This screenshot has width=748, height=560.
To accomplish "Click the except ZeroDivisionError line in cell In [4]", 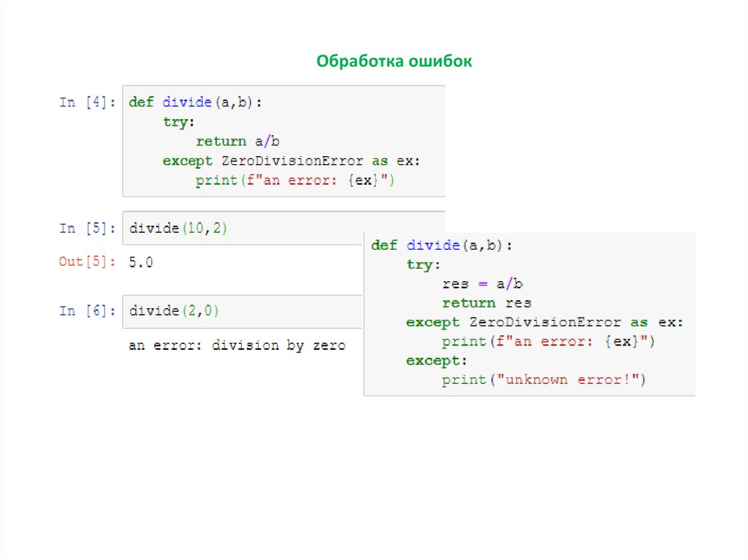I will click(291, 161).
